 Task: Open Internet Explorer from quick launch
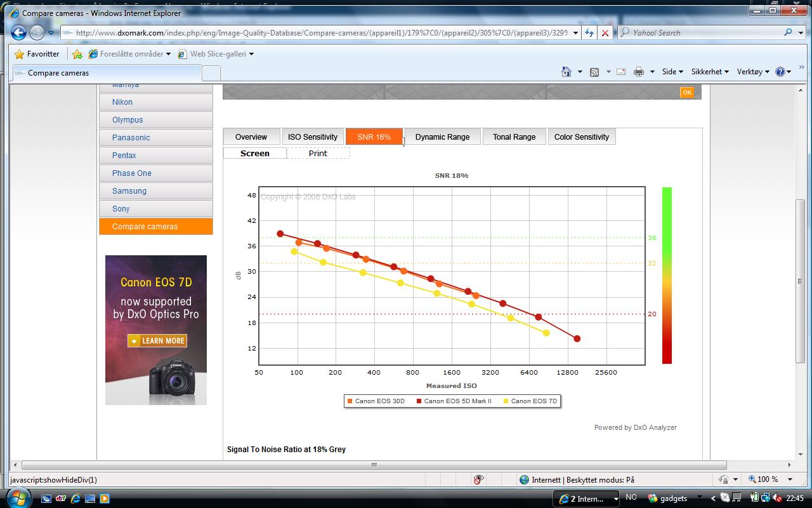[75, 498]
